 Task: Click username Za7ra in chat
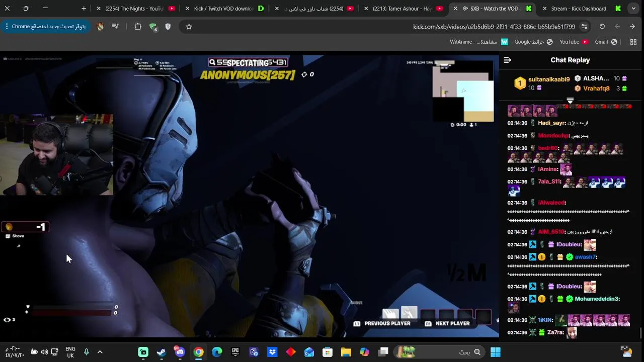[x=555, y=332]
